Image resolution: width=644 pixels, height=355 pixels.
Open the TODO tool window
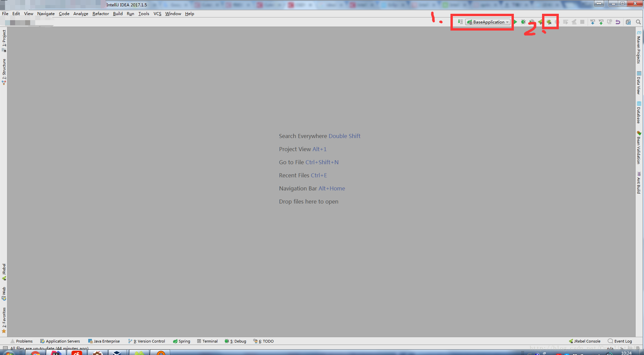(264, 341)
